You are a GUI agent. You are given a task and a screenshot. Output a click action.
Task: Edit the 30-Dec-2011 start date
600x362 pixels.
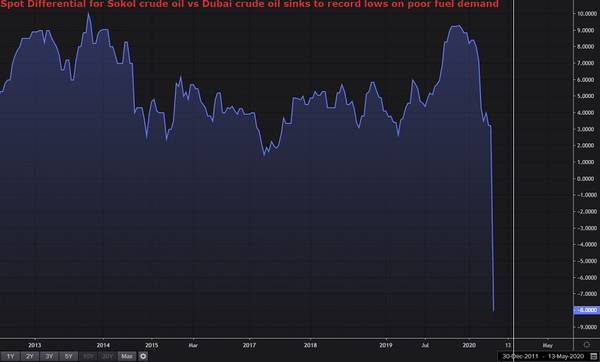[x=520, y=357]
